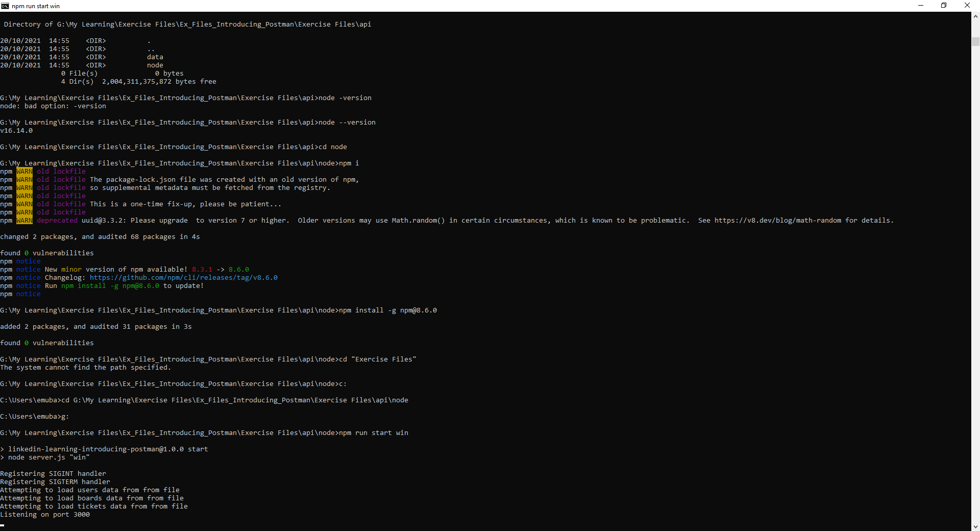980x531 pixels.
Task: Click 'New minor version of npm available!' text
Action: click(x=116, y=270)
